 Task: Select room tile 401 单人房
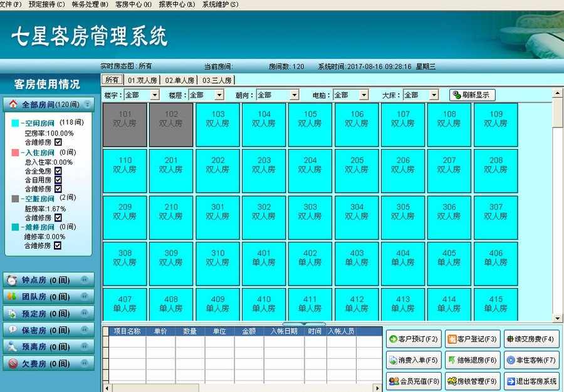coord(264,264)
